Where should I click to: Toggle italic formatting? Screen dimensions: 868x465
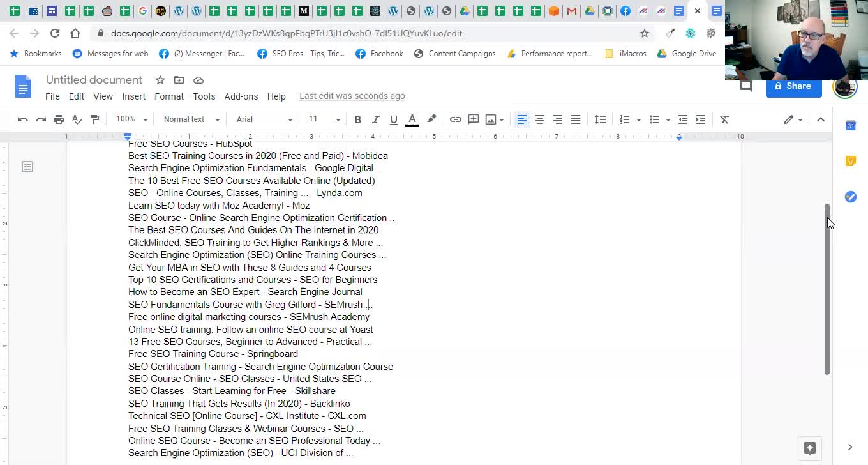pyautogui.click(x=375, y=119)
